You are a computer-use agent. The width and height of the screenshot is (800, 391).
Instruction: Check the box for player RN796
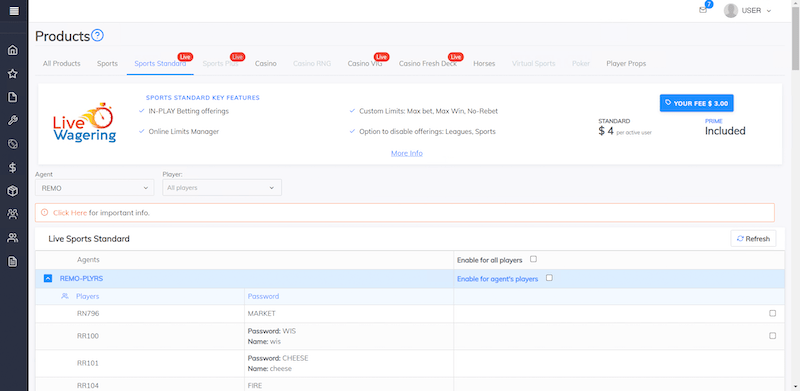(x=772, y=313)
